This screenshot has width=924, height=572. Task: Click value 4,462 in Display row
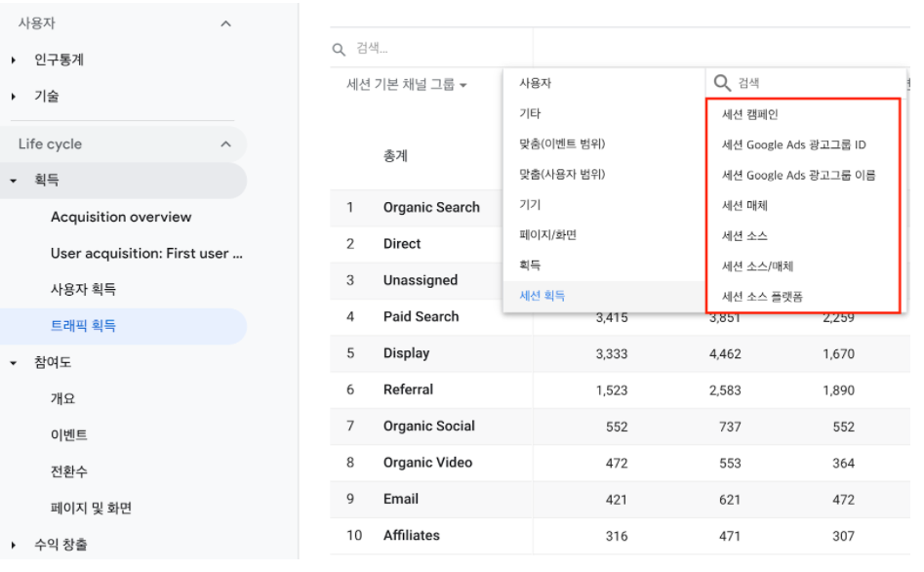[x=725, y=354]
